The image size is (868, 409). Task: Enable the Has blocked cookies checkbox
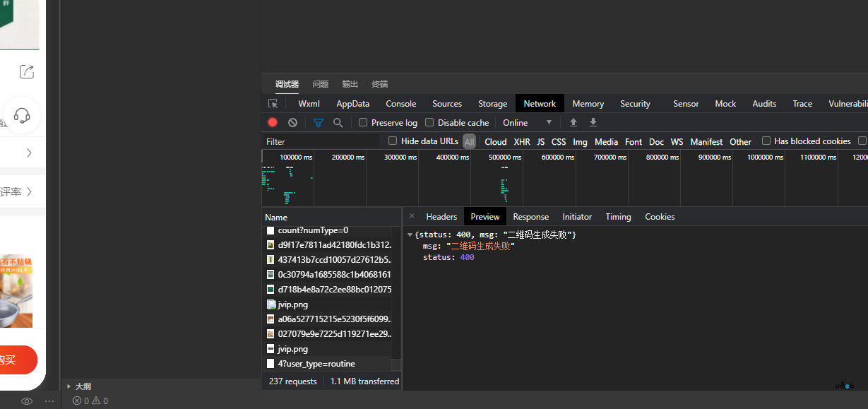pos(766,141)
